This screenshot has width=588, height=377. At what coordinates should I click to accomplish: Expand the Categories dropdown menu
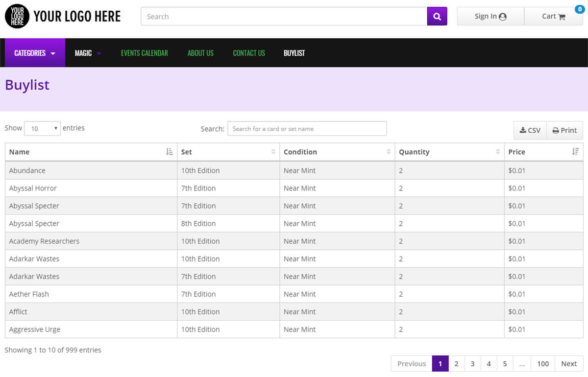pos(35,53)
